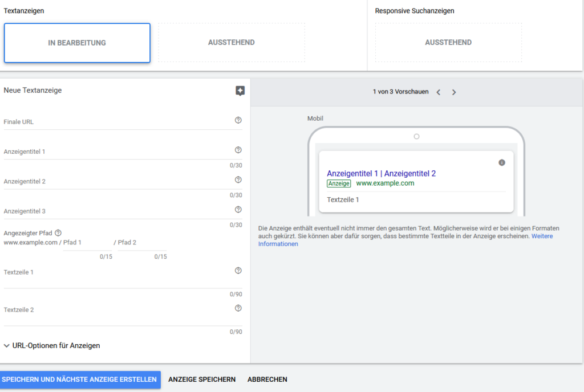Show the next ad preview
This screenshot has height=392, width=584.
[454, 92]
